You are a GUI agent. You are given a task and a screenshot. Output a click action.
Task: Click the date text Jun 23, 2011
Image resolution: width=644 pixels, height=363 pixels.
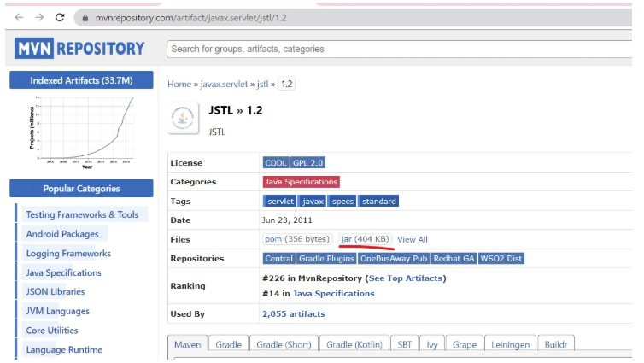click(x=287, y=220)
